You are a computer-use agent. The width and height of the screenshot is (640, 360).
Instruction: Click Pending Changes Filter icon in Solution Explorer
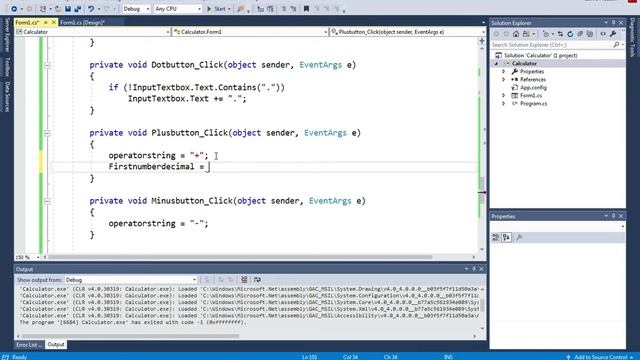546,34
